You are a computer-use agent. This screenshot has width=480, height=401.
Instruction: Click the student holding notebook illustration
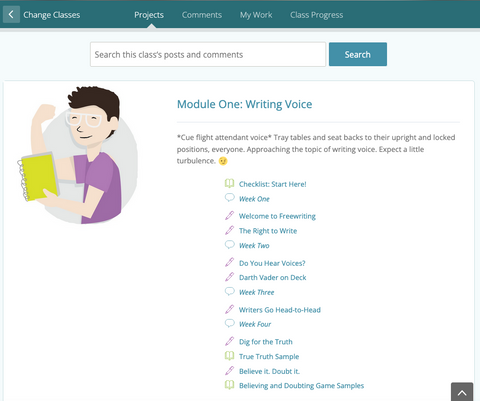(77, 154)
